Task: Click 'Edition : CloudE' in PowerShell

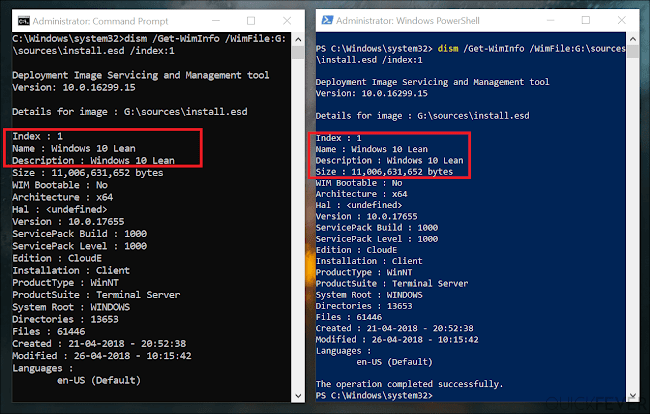Action: pyautogui.click(x=356, y=250)
